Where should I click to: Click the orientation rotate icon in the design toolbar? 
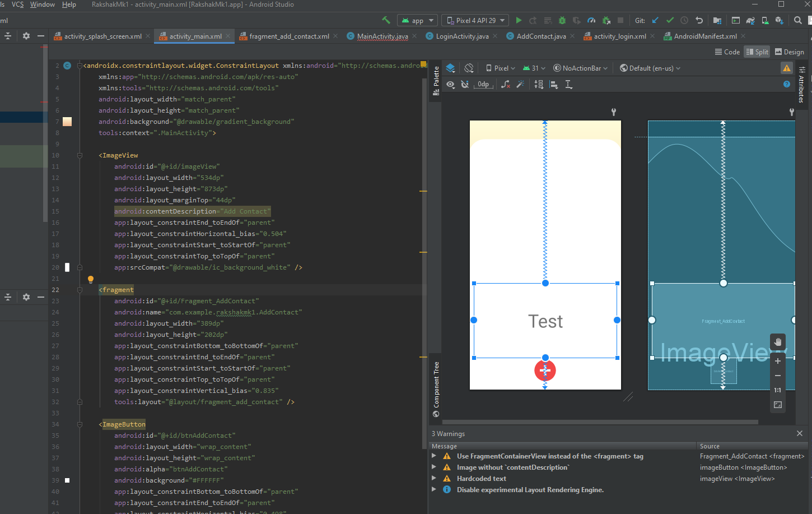(469, 68)
